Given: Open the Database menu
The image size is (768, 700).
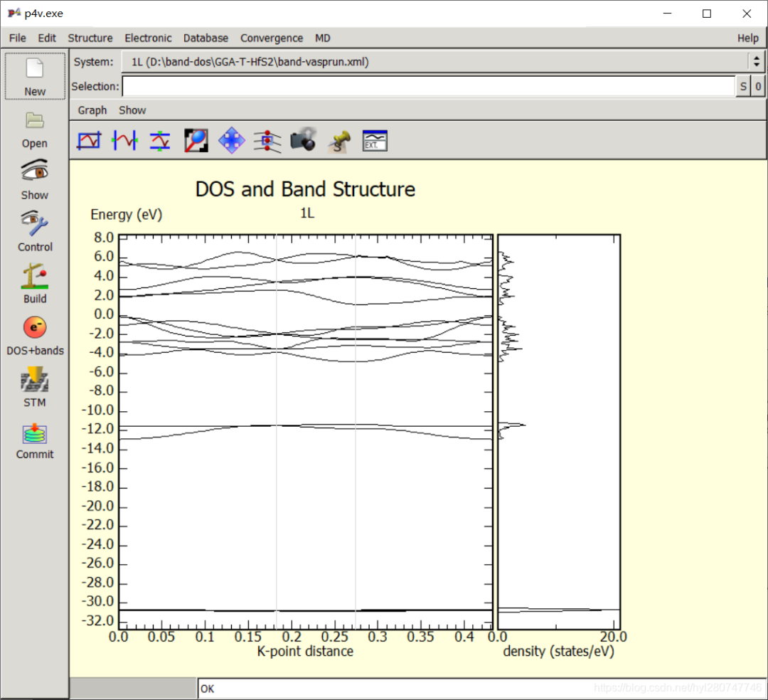Looking at the screenshot, I should [206, 38].
